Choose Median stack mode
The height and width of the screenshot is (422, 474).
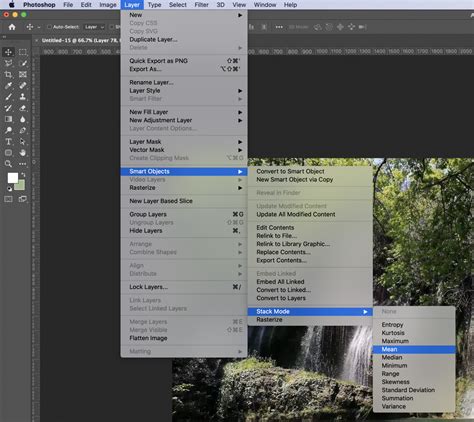click(414, 357)
